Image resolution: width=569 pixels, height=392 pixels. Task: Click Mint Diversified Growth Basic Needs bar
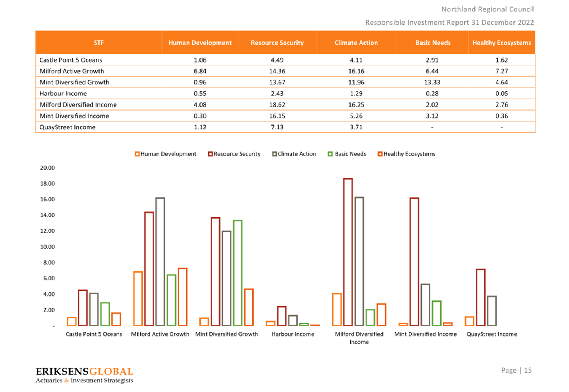tap(238, 273)
